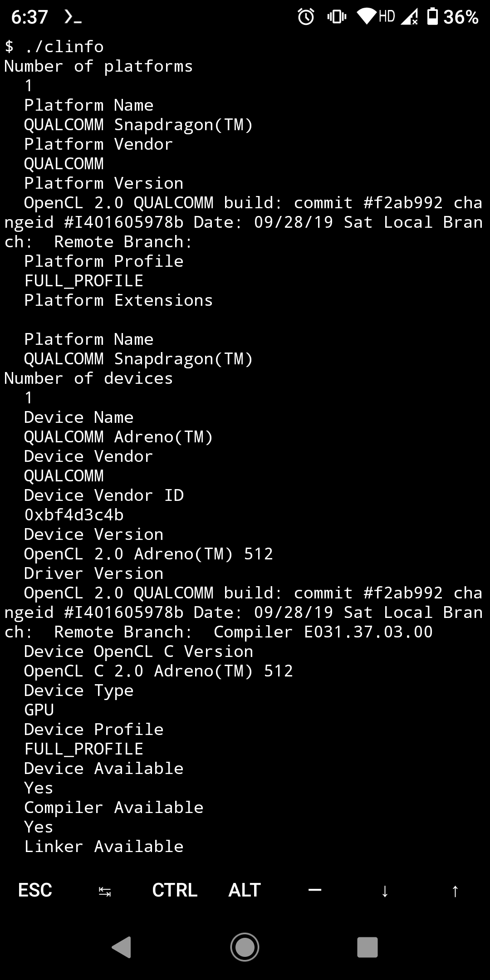Toggle the CTRL modifier key

click(x=174, y=890)
